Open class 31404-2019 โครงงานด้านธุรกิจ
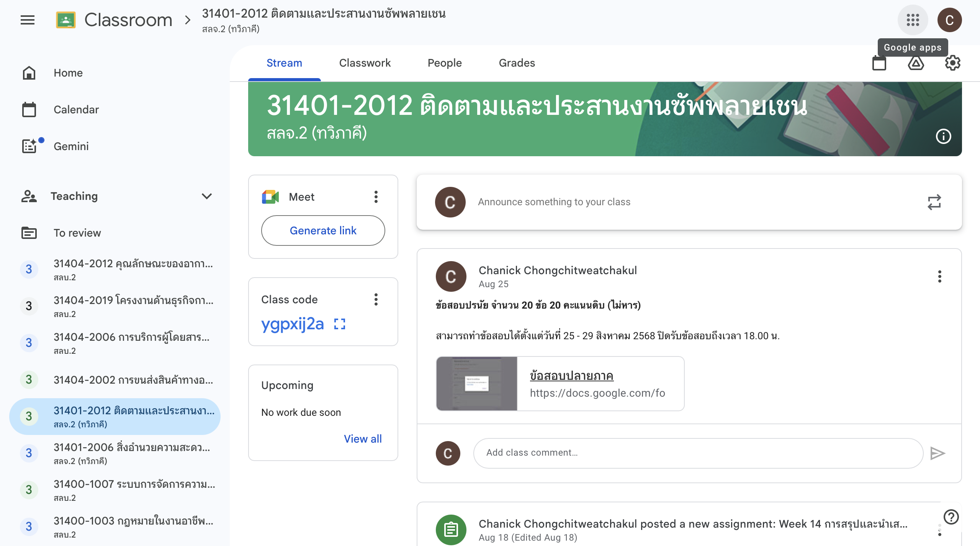Screen dimensions: 980x546 click(115, 306)
